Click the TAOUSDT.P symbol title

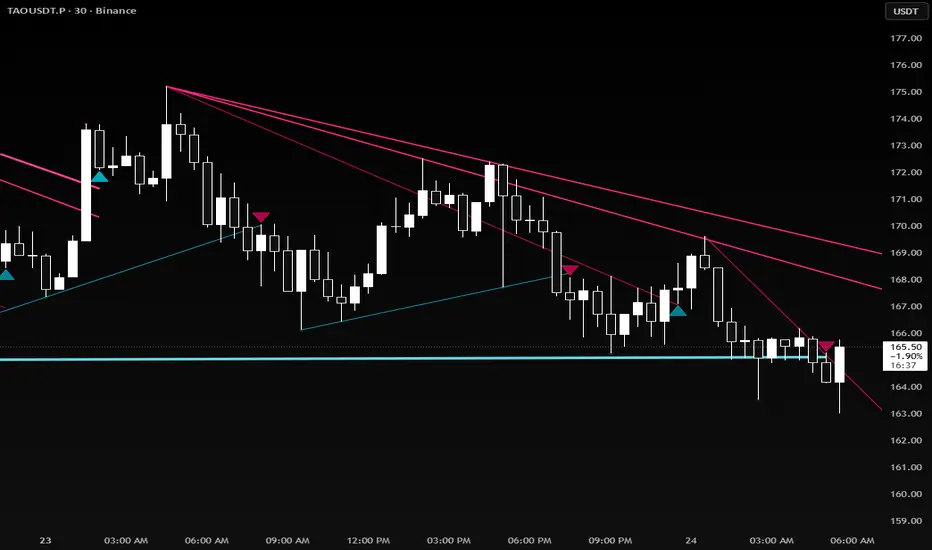click(x=36, y=11)
